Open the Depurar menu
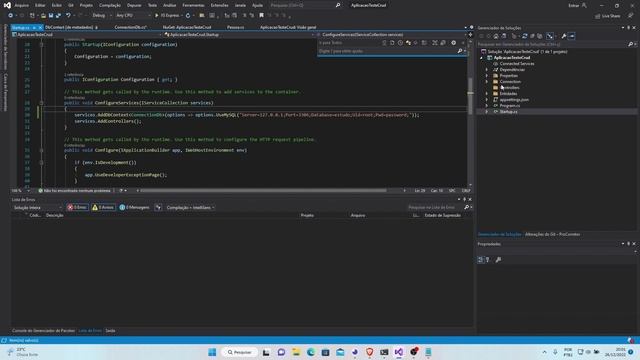 click(134, 5)
